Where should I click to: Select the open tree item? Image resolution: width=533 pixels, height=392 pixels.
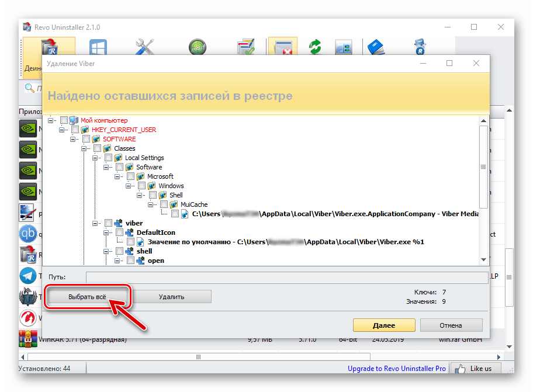[156, 261]
